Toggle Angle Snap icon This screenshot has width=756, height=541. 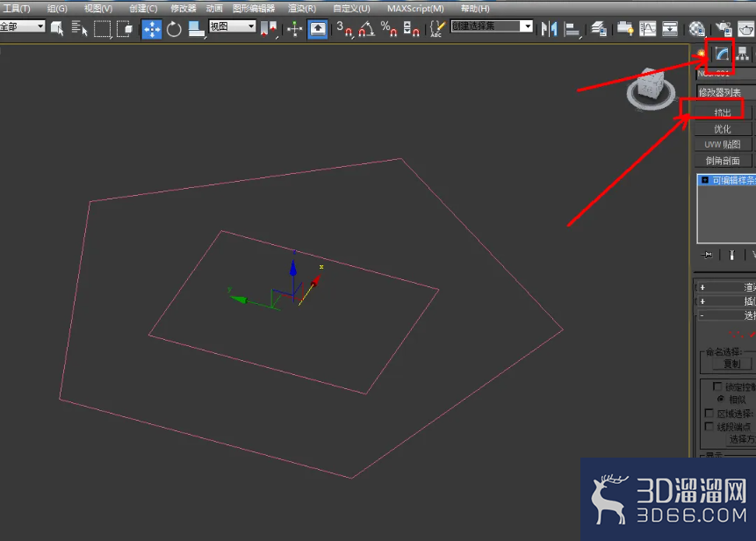point(366,29)
